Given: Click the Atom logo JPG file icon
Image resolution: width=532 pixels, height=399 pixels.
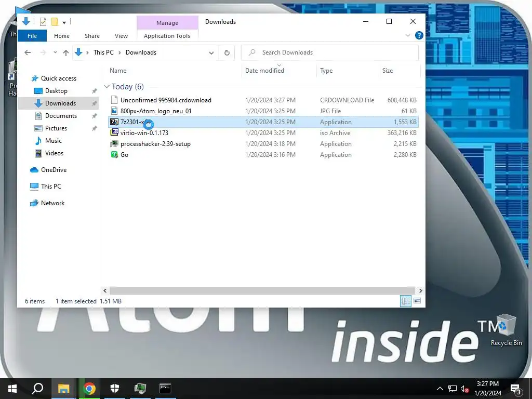Looking at the screenshot, I should [x=114, y=111].
